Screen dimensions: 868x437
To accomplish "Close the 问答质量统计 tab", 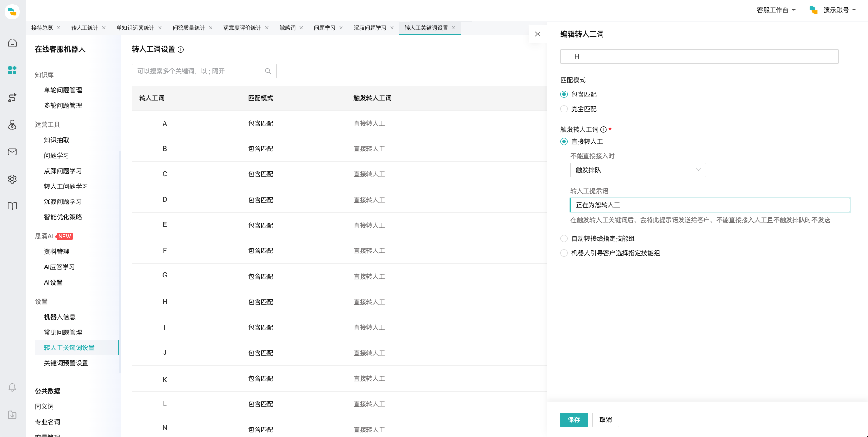I will (x=211, y=28).
